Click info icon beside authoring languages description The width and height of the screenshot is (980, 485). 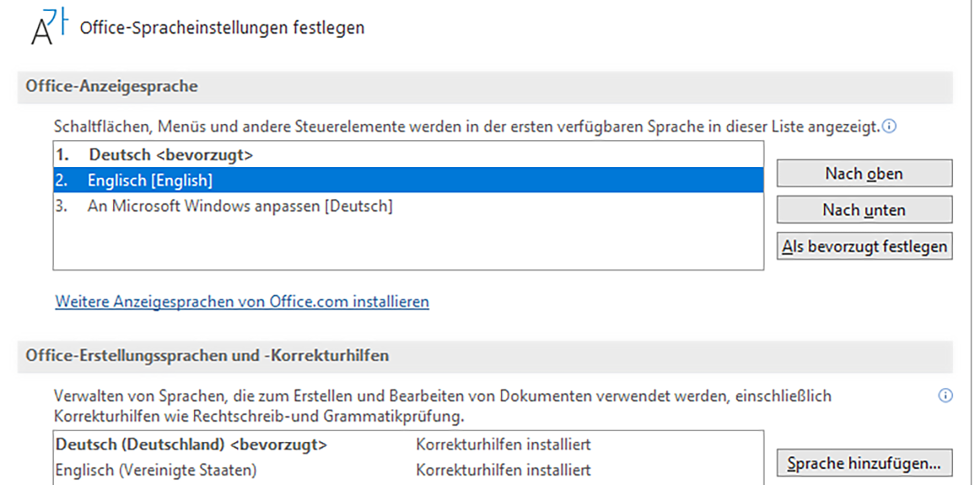click(945, 395)
